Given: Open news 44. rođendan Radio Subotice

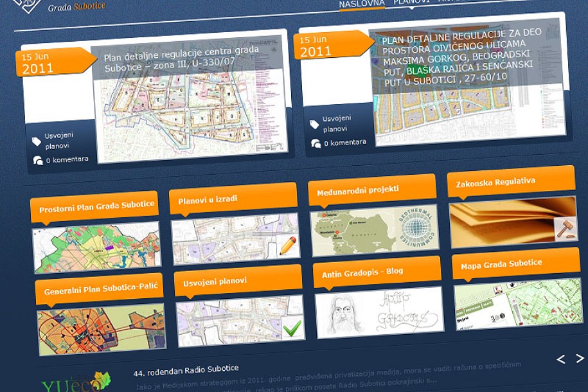Looking at the screenshot, I should (x=186, y=370).
